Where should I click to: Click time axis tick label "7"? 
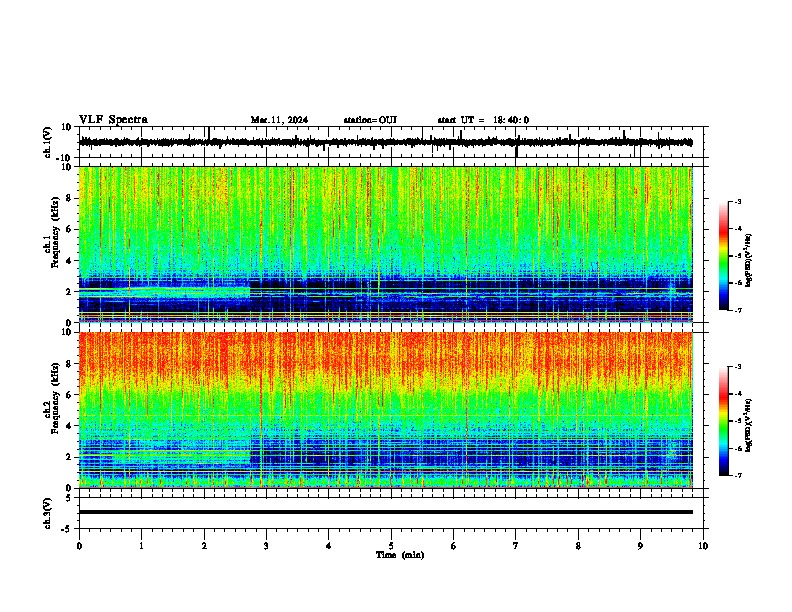pos(516,546)
